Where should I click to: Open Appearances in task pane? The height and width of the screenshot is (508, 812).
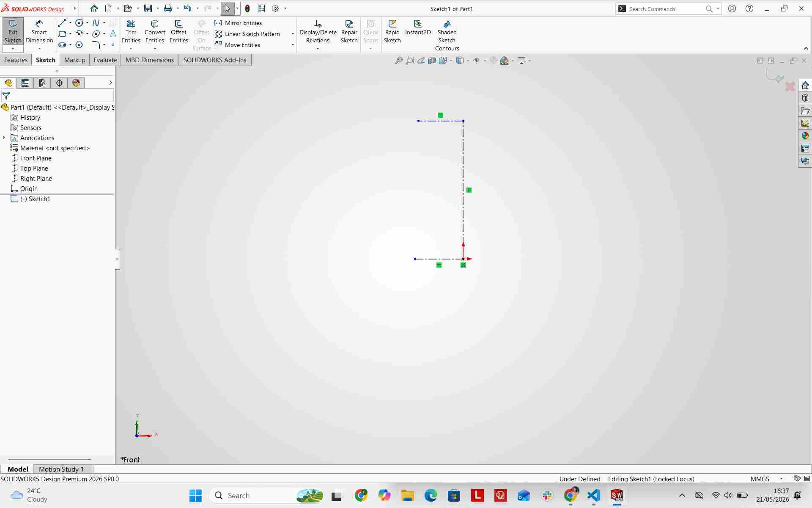click(x=805, y=136)
